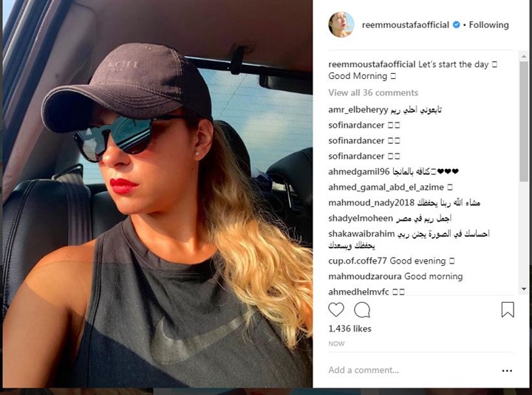
Task: Click the scrollbar down arrow
Action: (524, 289)
